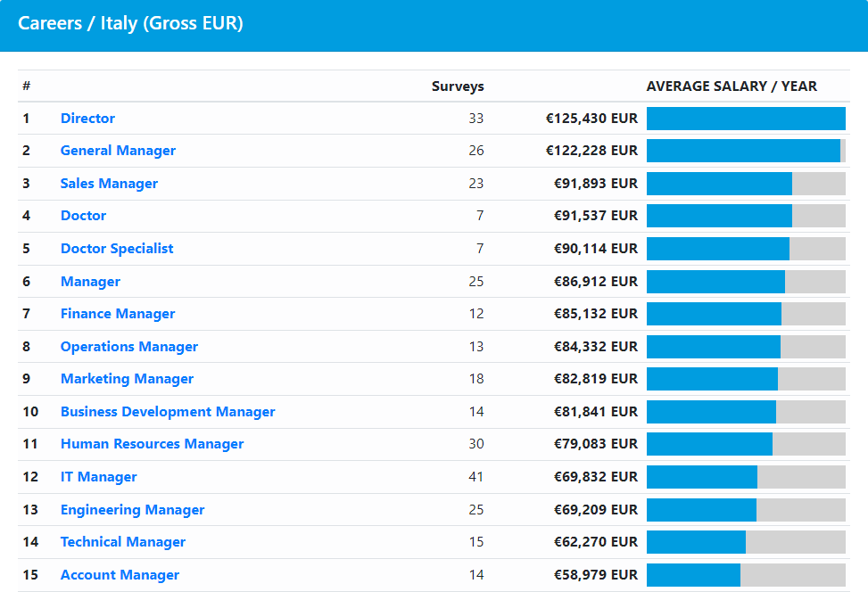Click the General Manager link
This screenshot has height=592, width=868.
[118, 151]
